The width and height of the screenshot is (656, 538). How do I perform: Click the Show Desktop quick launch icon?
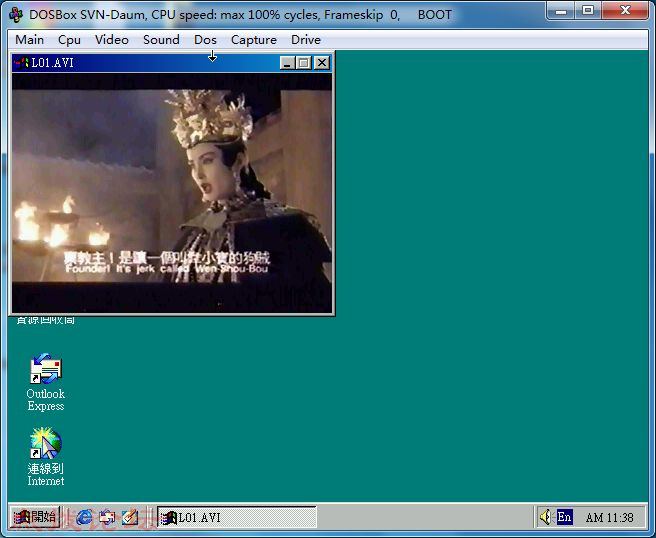click(x=130, y=518)
